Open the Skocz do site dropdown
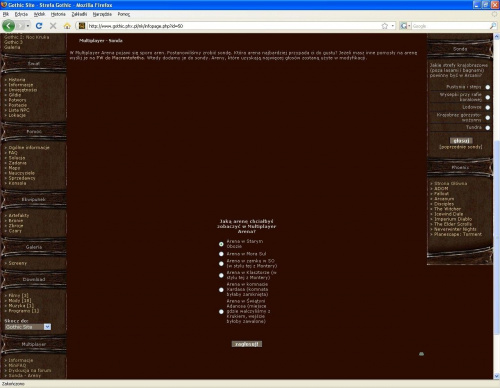 click(x=28, y=327)
